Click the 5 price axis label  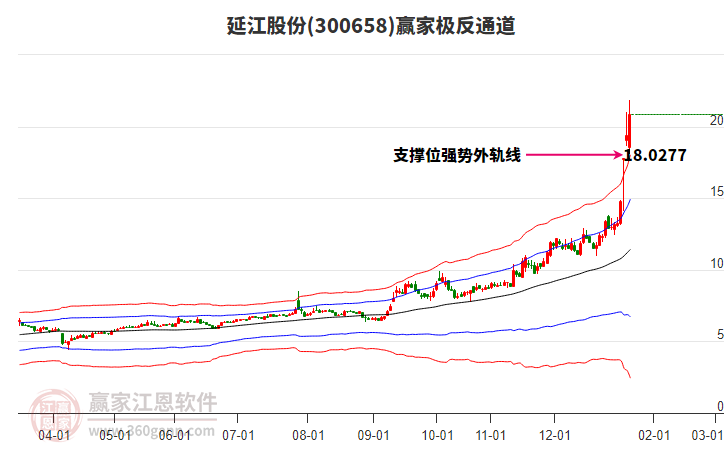tap(720, 335)
